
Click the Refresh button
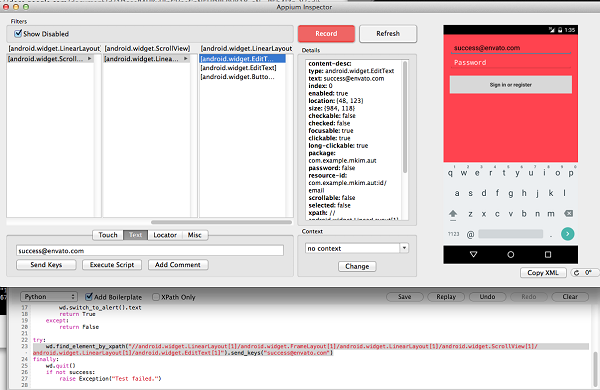[x=388, y=34]
